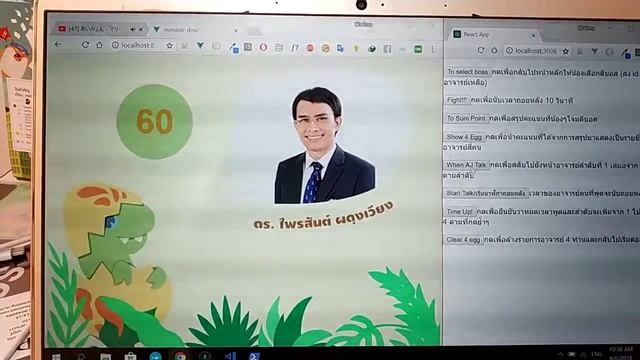The height and width of the screenshot is (360, 640).
Task: Click the localhost:3006 address bar in right window
Action: click(x=538, y=51)
